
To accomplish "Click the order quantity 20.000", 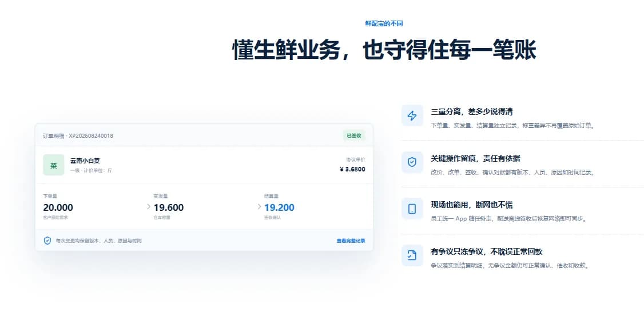I will pyautogui.click(x=58, y=207).
